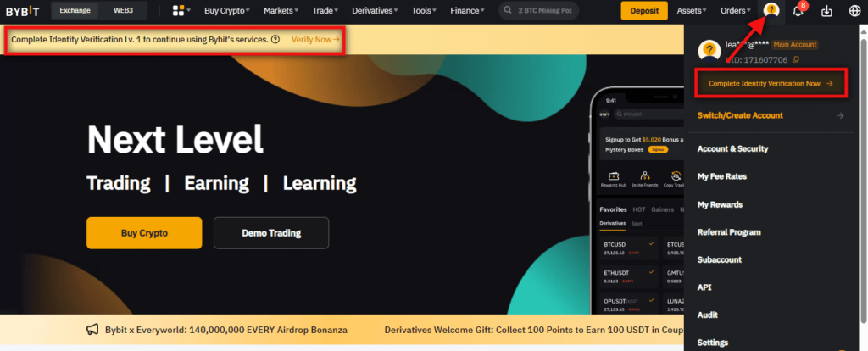Switch to WEB3 mode
The height and width of the screenshot is (351, 868).
point(123,10)
